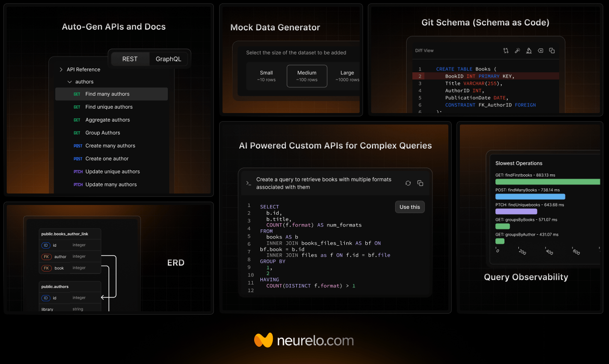Click the microscope icon in Diff View
The image size is (609, 364).
pos(529,51)
